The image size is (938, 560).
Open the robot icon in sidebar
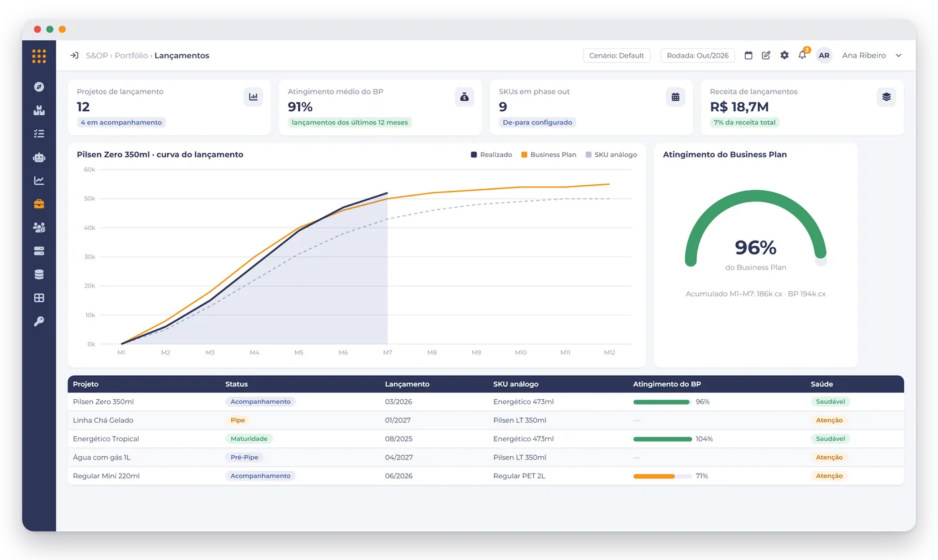39,157
